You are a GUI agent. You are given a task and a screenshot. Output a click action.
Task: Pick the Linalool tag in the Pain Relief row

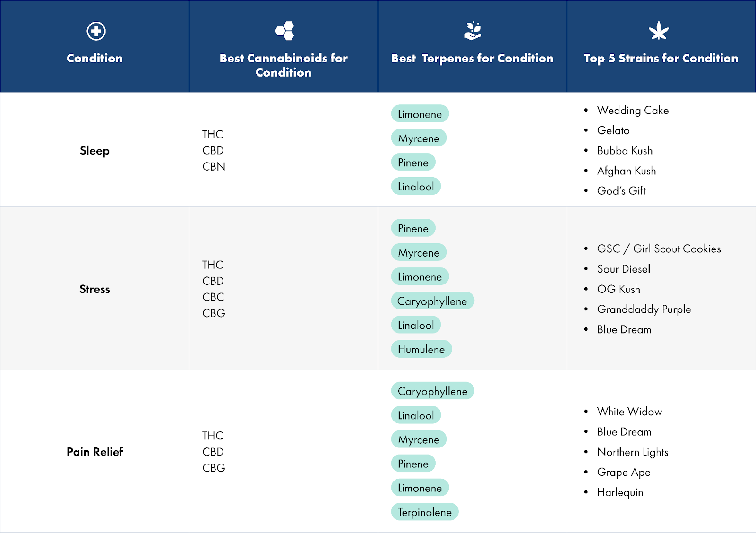click(x=416, y=415)
